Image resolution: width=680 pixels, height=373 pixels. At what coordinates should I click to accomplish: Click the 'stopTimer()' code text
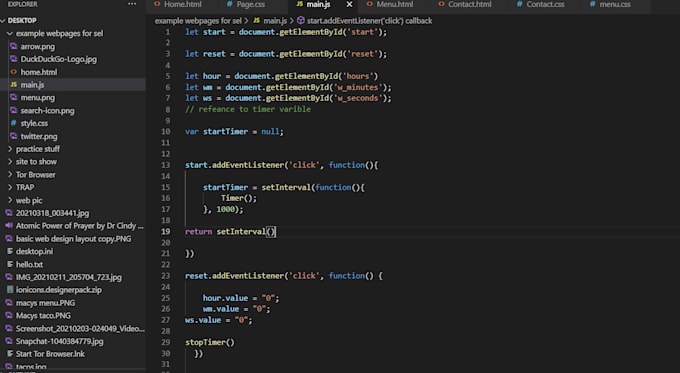coord(210,342)
